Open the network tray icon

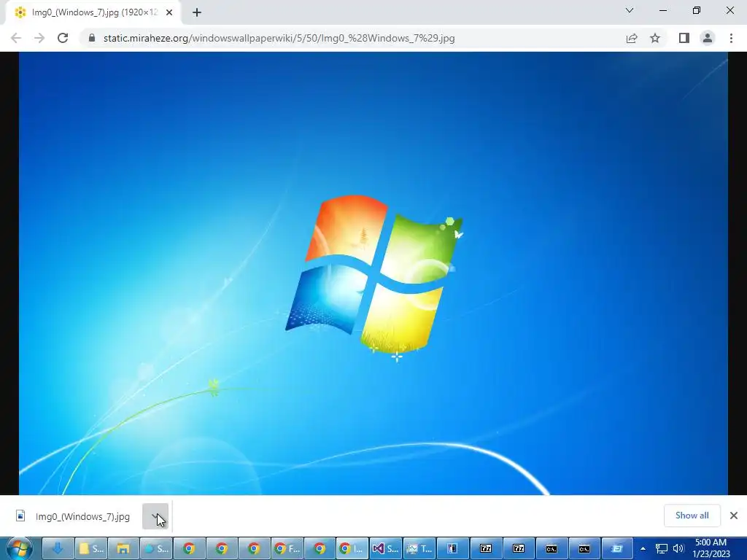[661, 548]
